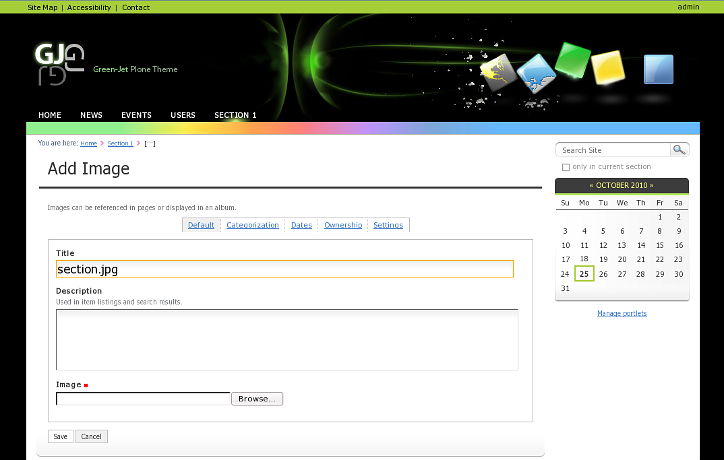Open SECTION 1 in the main navigation
Image resolution: width=724 pixels, height=460 pixels.
pos(235,115)
